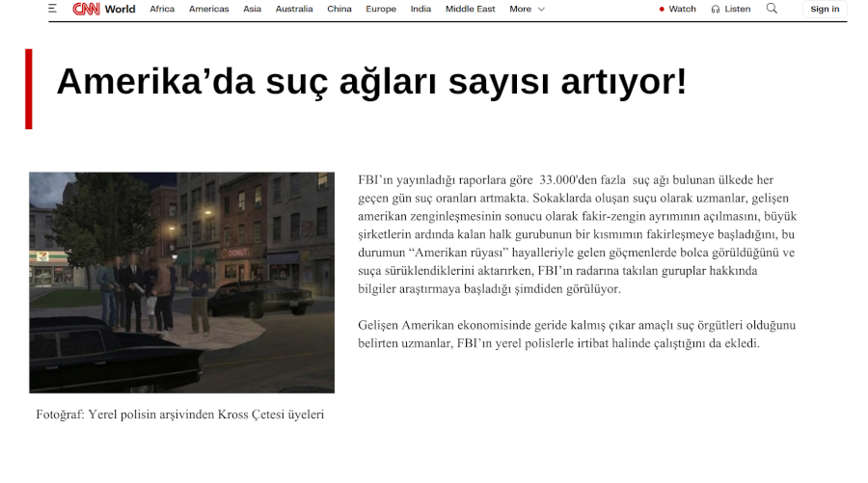Open the India section

[420, 9]
